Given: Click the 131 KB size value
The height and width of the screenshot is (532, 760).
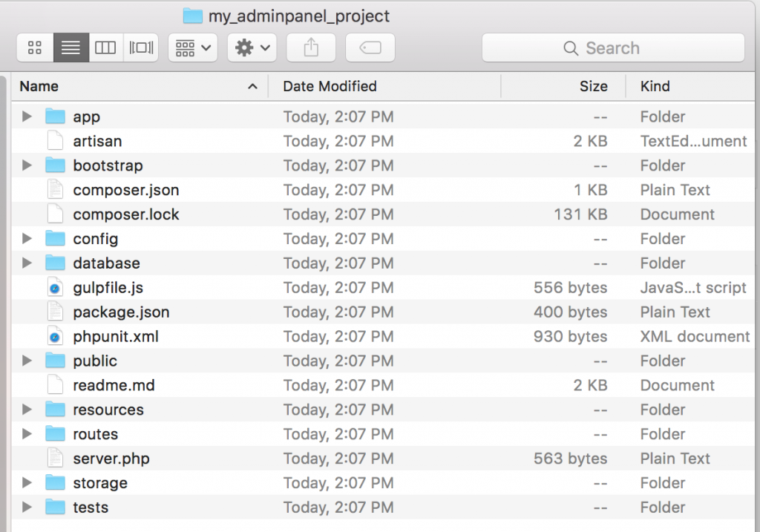Looking at the screenshot, I should (580, 214).
